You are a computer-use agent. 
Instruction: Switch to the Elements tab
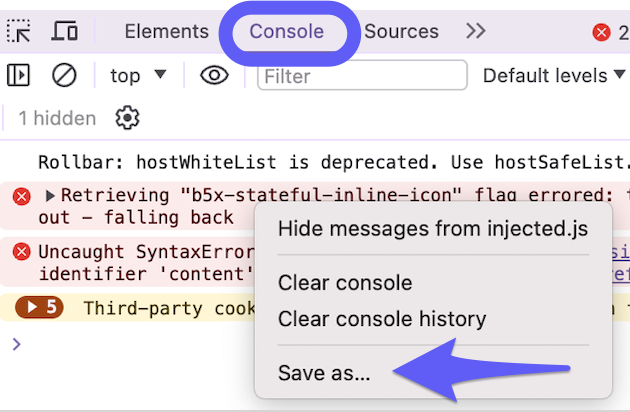pyautogui.click(x=167, y=31)
